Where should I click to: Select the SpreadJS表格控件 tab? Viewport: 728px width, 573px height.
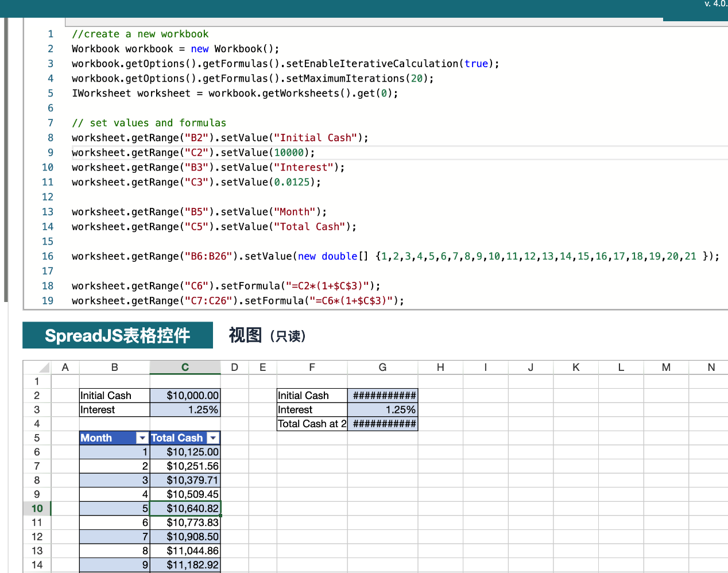[118, 335]
